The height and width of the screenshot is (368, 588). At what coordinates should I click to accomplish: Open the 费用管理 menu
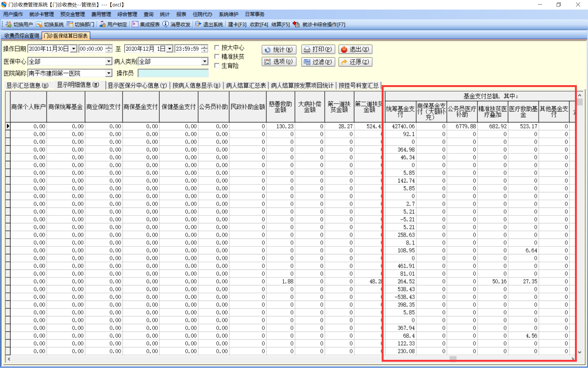tap(101, 14)
